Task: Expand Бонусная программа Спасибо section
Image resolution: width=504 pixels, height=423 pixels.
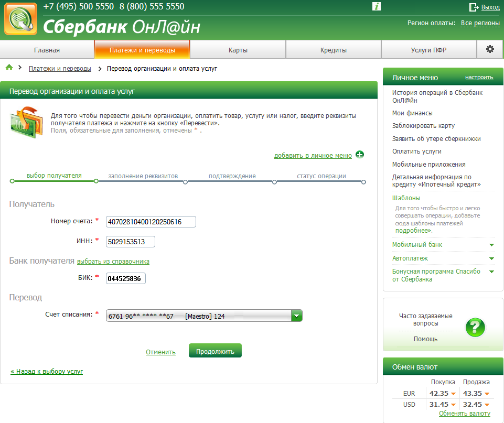Action: point(491,272)
